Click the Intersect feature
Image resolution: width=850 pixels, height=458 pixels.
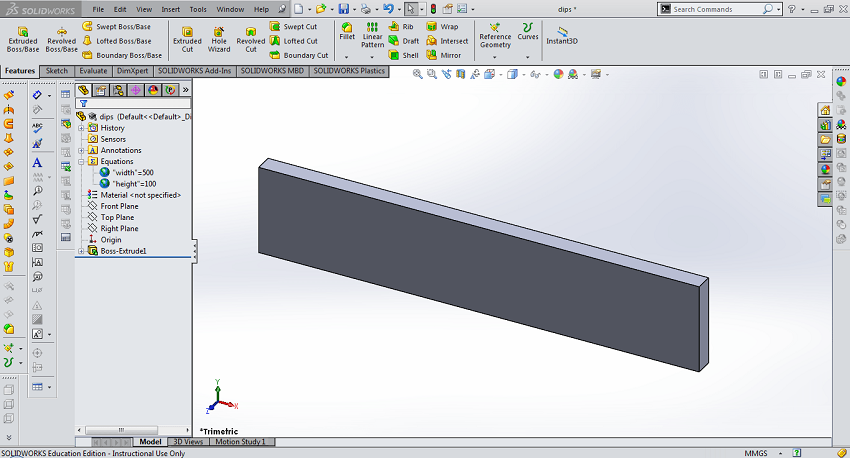tap(447, 41)
